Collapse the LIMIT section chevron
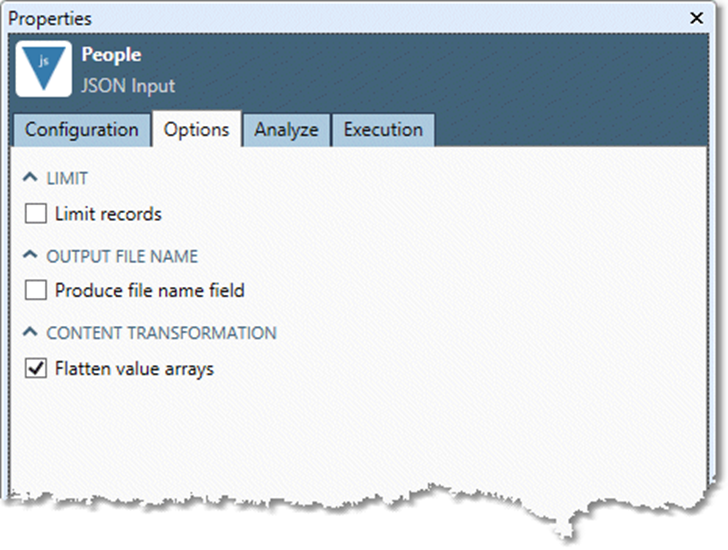 30,178
